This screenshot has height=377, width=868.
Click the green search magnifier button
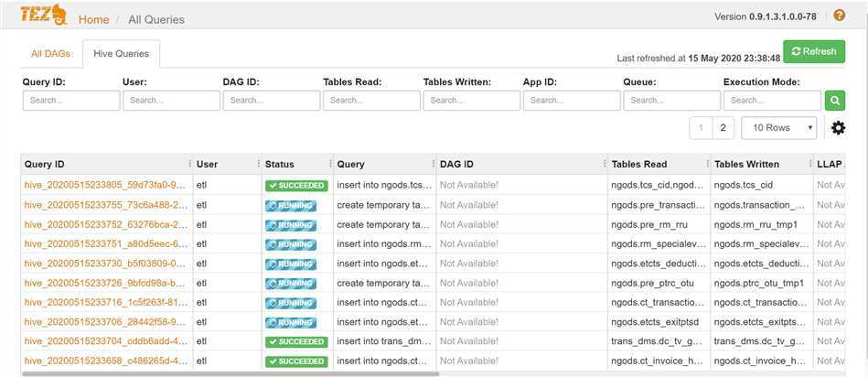(x=835, y=101)
